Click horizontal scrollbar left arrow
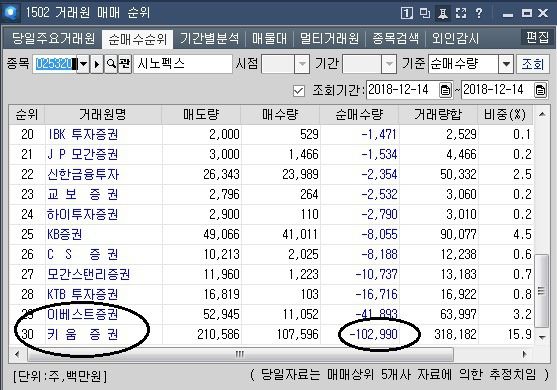557x390 pixels. (x=17, y=354)
